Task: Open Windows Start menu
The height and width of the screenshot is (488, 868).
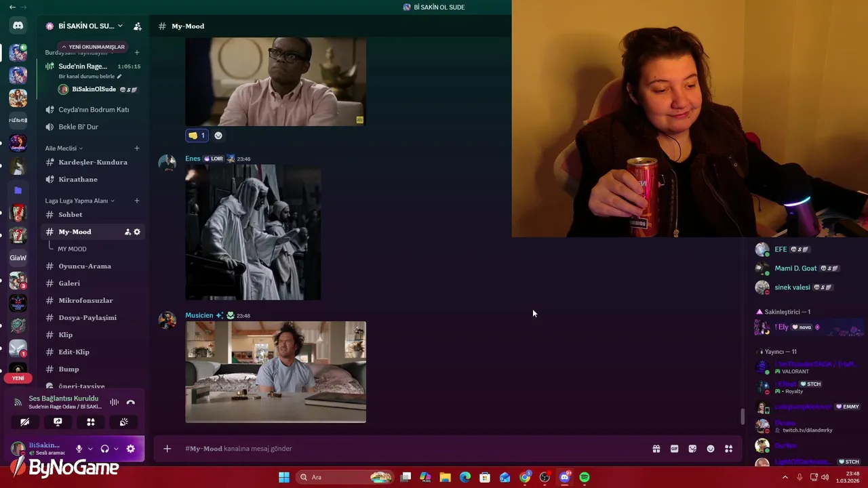Action: pyautogui.click(x=284, y=477)
